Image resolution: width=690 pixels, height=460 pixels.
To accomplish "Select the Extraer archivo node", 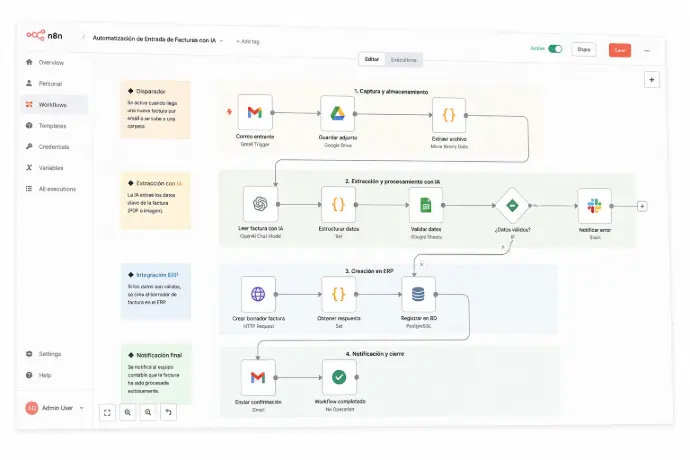I will point(449,115).
